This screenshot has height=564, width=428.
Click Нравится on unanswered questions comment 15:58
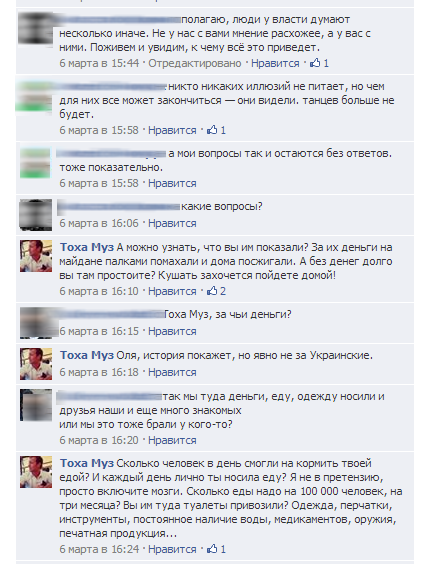point(172,183)
